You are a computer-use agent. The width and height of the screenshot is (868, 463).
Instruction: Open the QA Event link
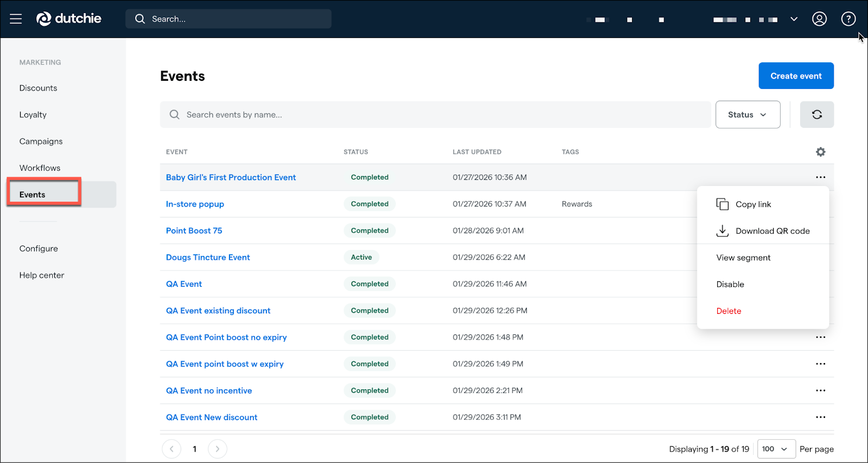coord(184,284)
